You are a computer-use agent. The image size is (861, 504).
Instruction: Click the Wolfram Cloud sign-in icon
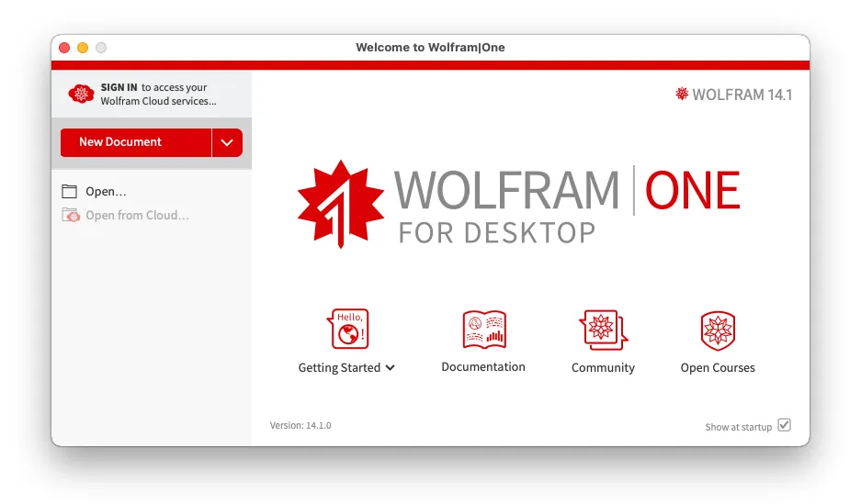click(81, 94)
